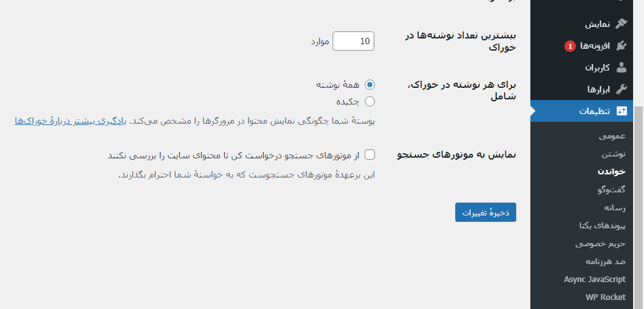This screenshot has width=644, height=309.
Task: Open WP Rocket settings item
Action: [x=605, y=297]
